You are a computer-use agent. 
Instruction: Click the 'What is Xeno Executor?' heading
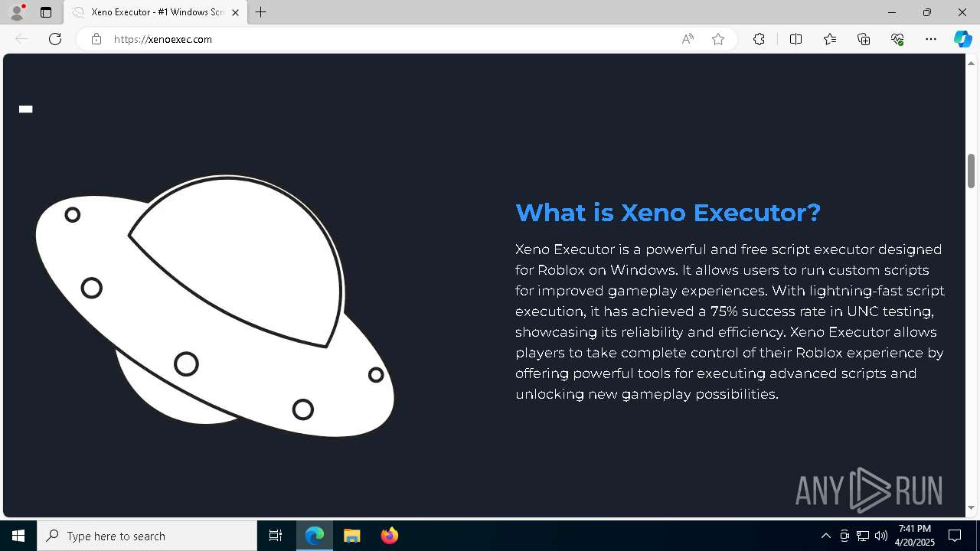click(x=668, y=212)
